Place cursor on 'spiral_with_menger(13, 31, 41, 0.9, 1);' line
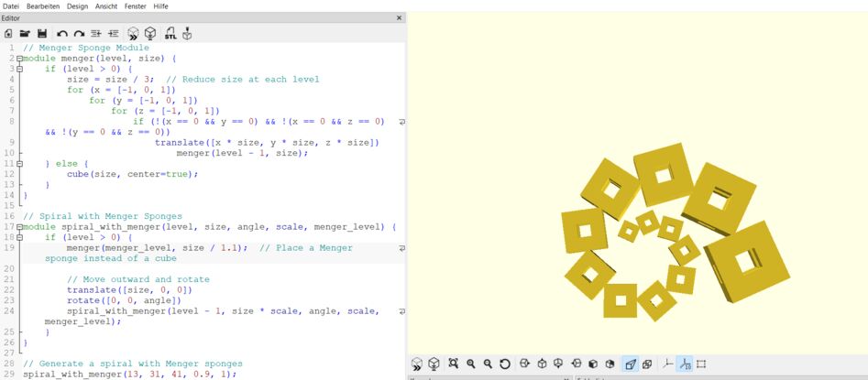Viewport: 868px width, 380px height. (129, 374)
